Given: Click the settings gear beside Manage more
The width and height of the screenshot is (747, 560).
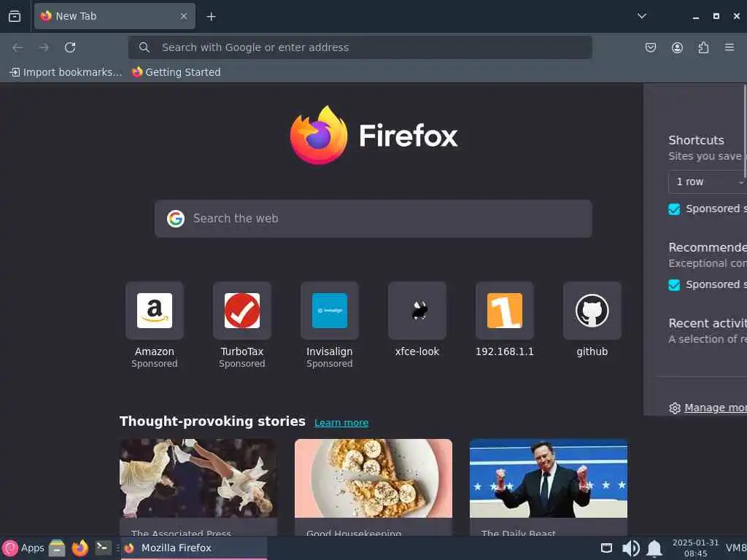Looking at the screenshot, I should (x=675, y=408).
